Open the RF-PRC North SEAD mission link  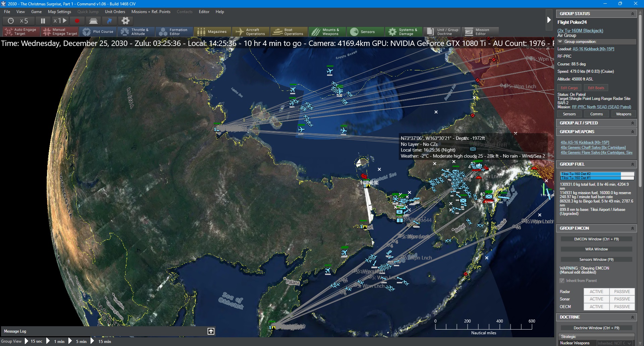pos(601,107)
